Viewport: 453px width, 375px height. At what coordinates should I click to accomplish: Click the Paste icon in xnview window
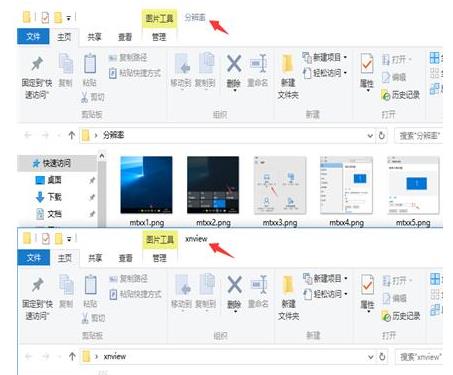[90, 284]
